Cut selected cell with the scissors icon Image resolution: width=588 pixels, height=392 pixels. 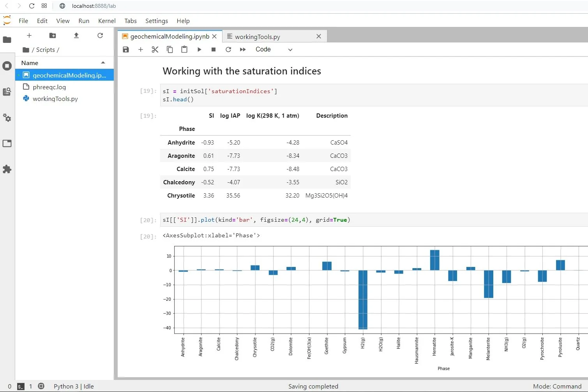pos(155,49)
